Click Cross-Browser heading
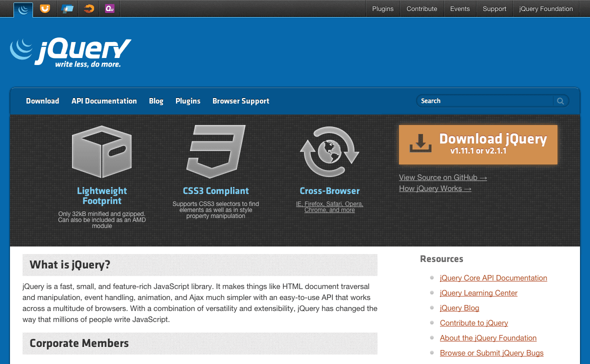Viewport: 590px width, 364px height. tap(329, 191)
